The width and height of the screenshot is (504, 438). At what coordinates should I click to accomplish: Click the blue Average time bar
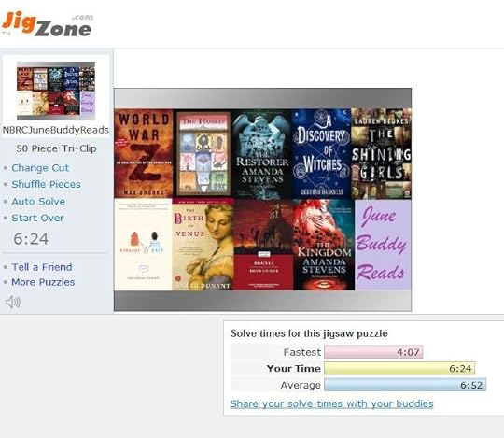pyautogui.click(x=405, y=385)
